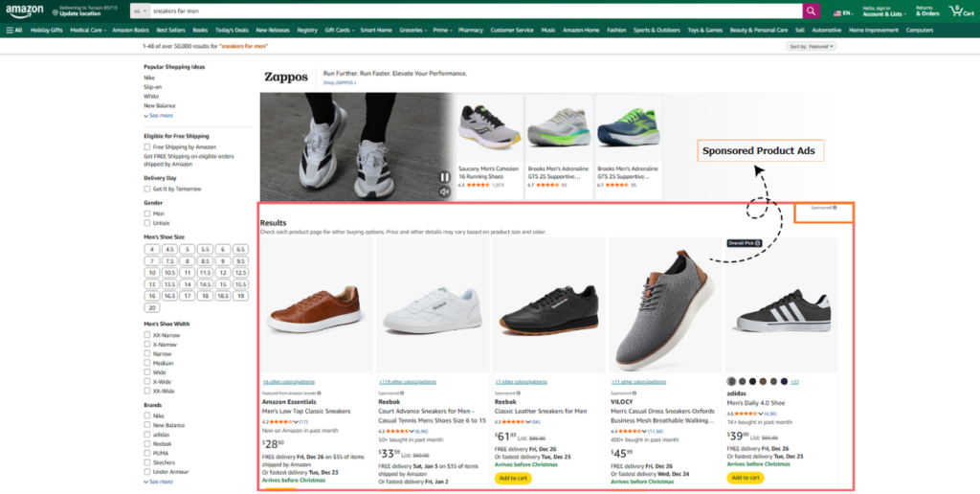Open Holiday Gifts in navigation bar
Image resolution: width=980 pixels, height=494 pixels.
click(46, 30)
